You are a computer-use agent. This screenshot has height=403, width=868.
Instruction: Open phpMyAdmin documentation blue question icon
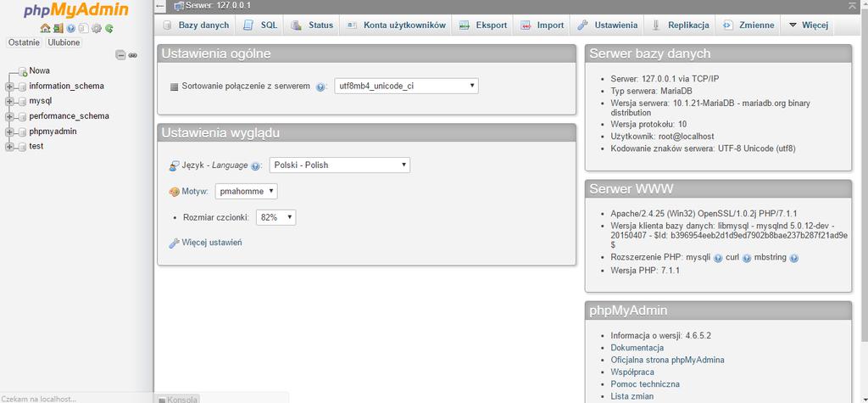(71, 28)
